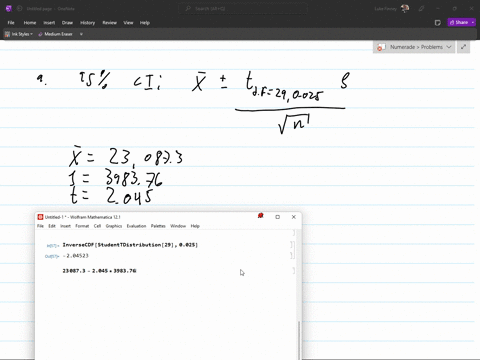Image resolution: width=480 pixels, height=360 pixels.
Task: Click the Out label of the output cell
Action: coord(52,256)
